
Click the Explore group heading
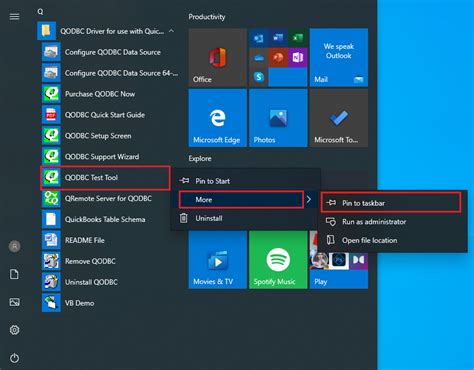click(x=200, y=158)
